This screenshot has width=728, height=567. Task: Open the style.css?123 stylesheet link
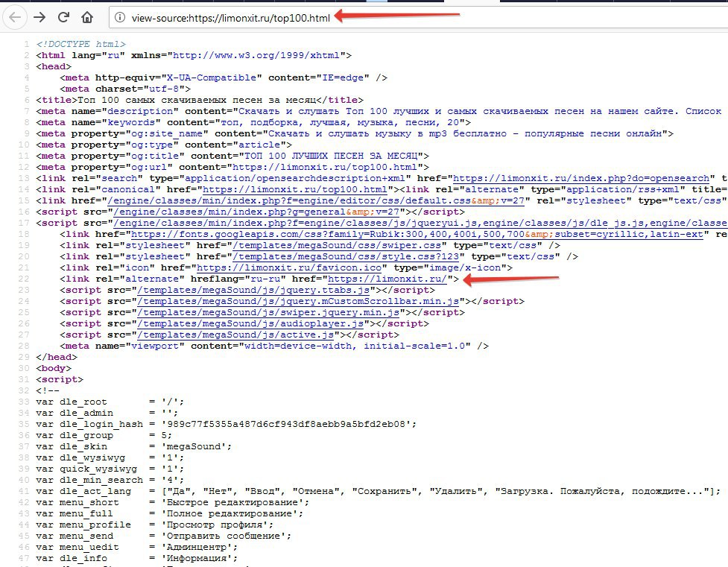point(346,256)
